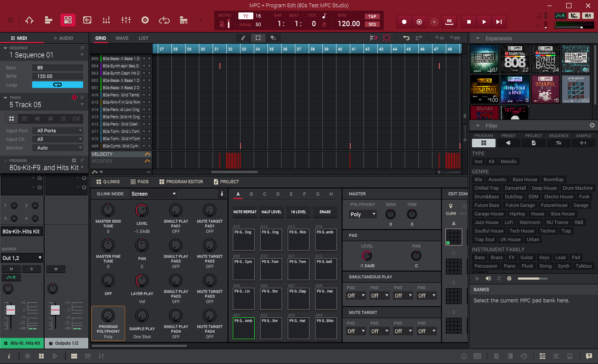Open the hamburger menu icon
The width and height of the screenshot is (598, 364).
(x=10, y=20)
